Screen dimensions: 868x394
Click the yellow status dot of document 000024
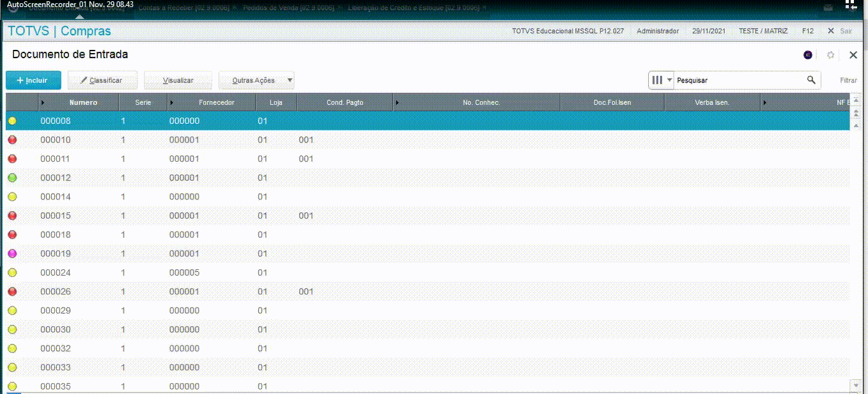[x=12, y=272]
